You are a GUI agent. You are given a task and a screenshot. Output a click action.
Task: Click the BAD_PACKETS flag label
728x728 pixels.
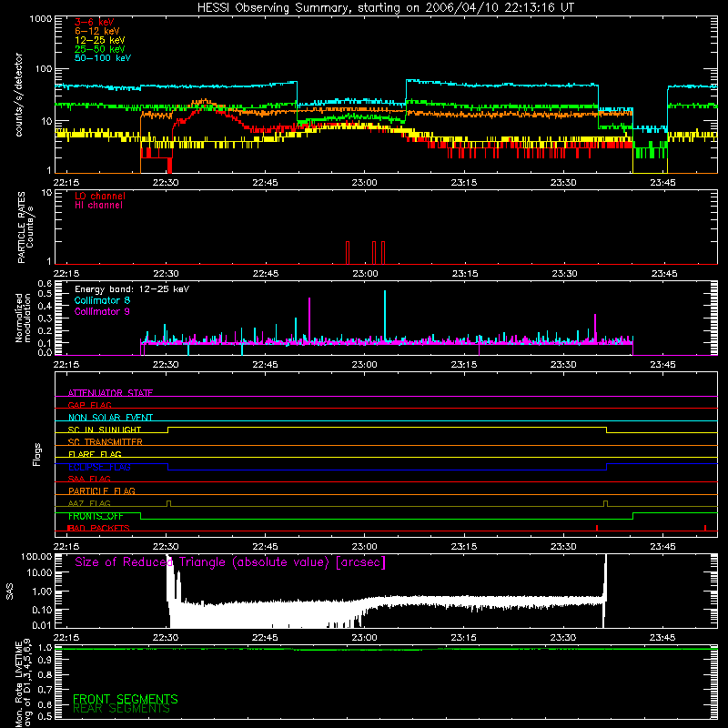pyautogui.click(x=98, y=528)
